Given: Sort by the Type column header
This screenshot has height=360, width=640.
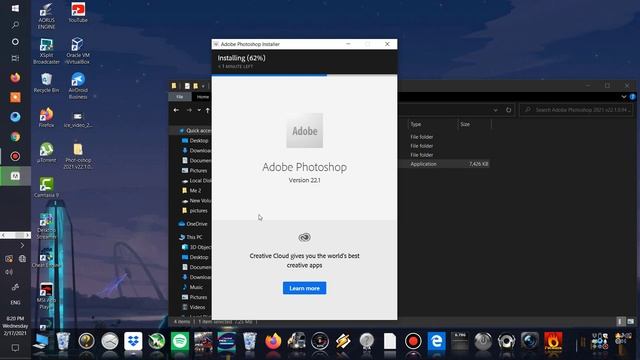Looking at the screenshot, I should 433,124.
